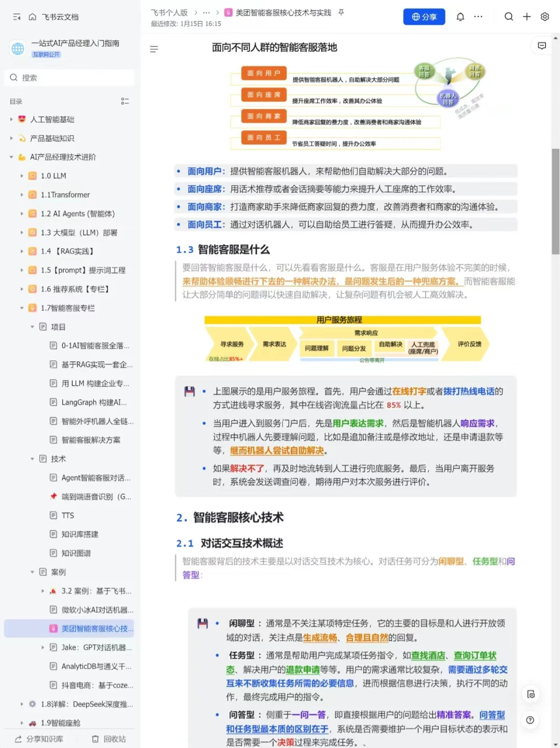This screenshot has height=748, width=560.
Task: Open the 回收站 recycle bin
Action: (x=109, y=739)
